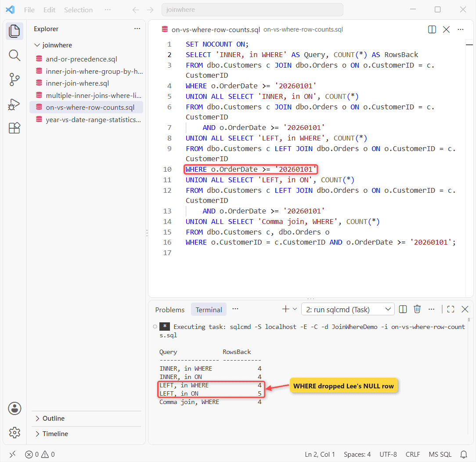Open Explorer Views and More Actions ellipsis

click(137, 29)
